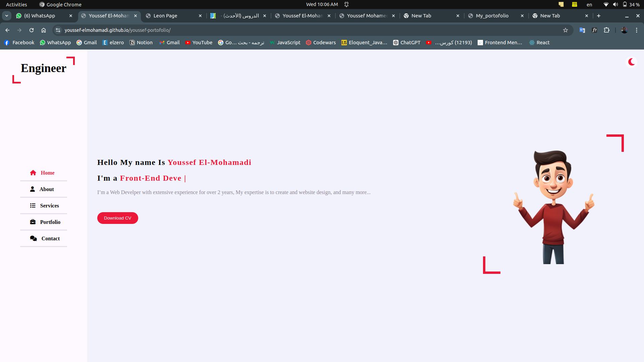
Task: Go to the Portfolio section
Action: (x=44, y=222)
